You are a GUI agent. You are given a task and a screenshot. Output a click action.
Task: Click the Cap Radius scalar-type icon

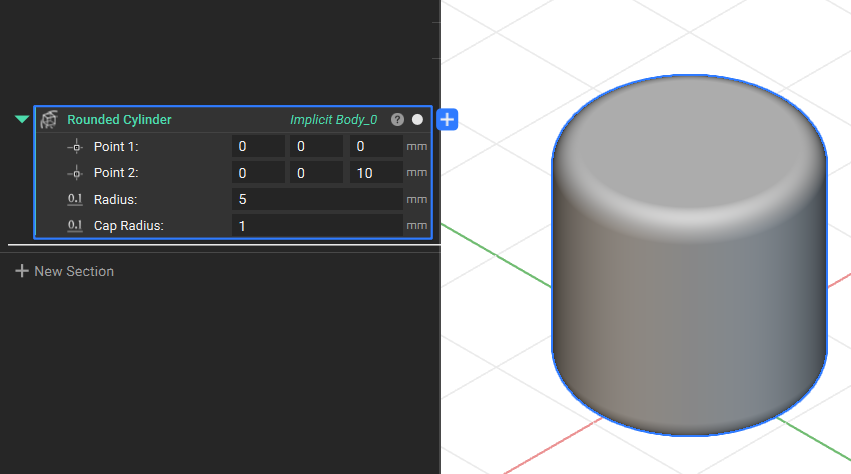[75, 225]
